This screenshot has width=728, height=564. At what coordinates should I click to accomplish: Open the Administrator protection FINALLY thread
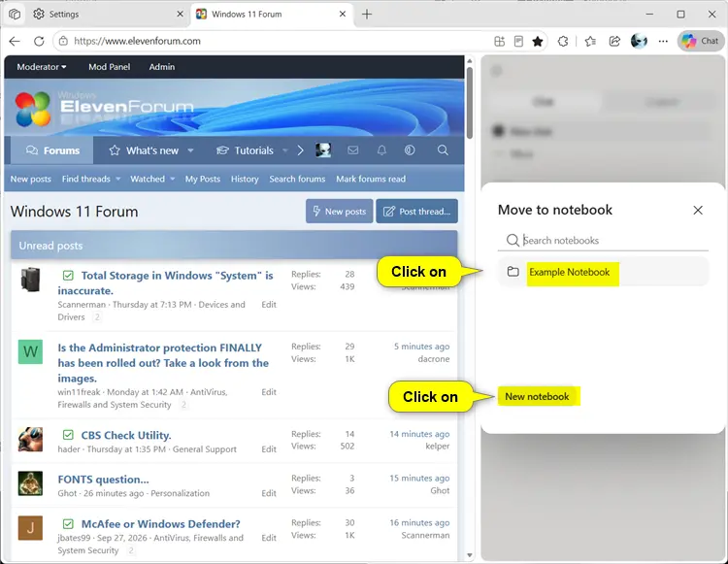[163, 363]
